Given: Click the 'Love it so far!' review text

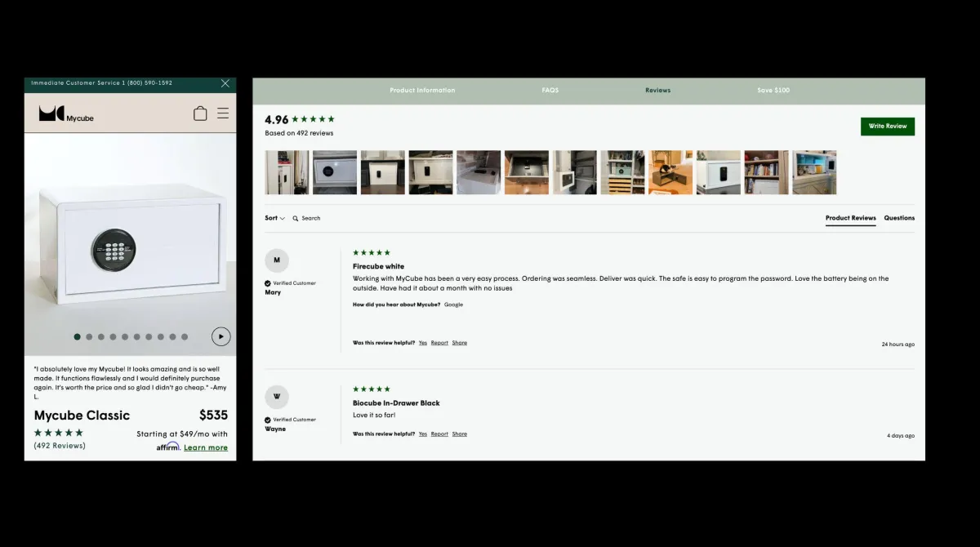Looking at the screenshot, I should [374, 416].
